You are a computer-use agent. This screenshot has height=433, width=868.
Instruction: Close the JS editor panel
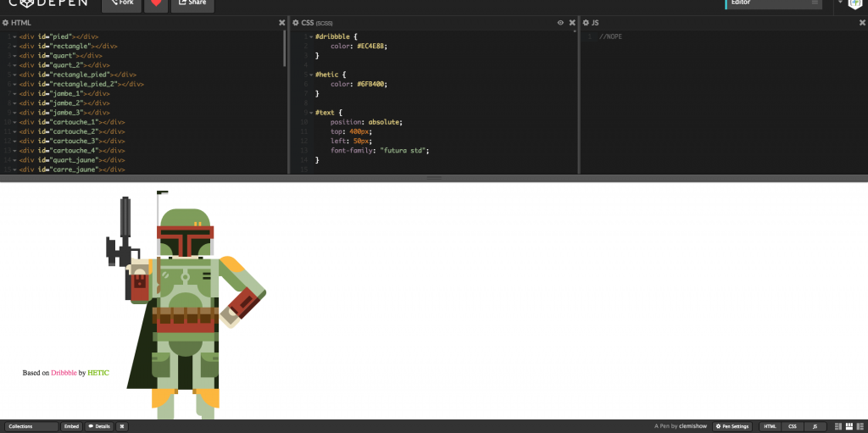[x=862, y=23]
